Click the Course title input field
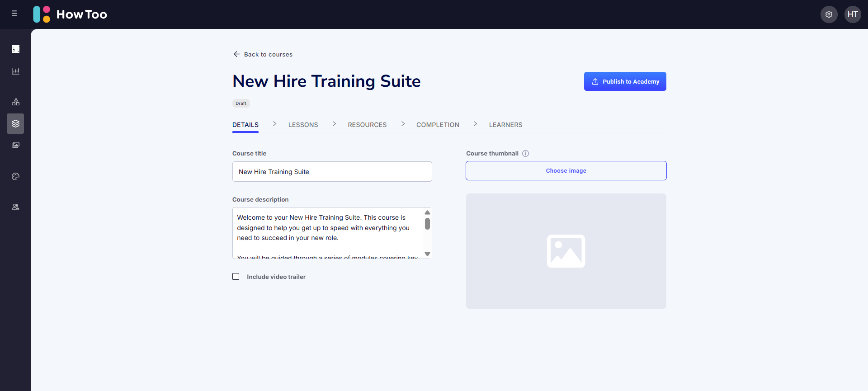868x391 pixels. 332,172
